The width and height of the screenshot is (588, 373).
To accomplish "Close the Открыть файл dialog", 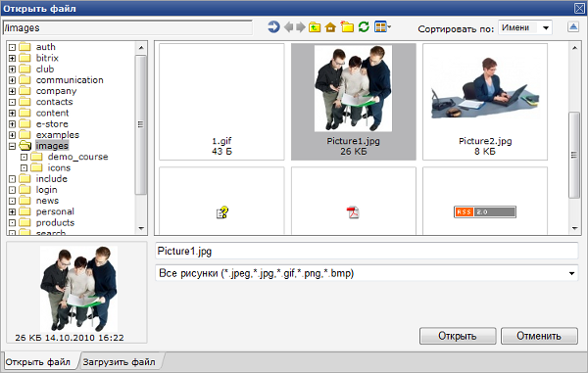I will (x=579, y=8).
